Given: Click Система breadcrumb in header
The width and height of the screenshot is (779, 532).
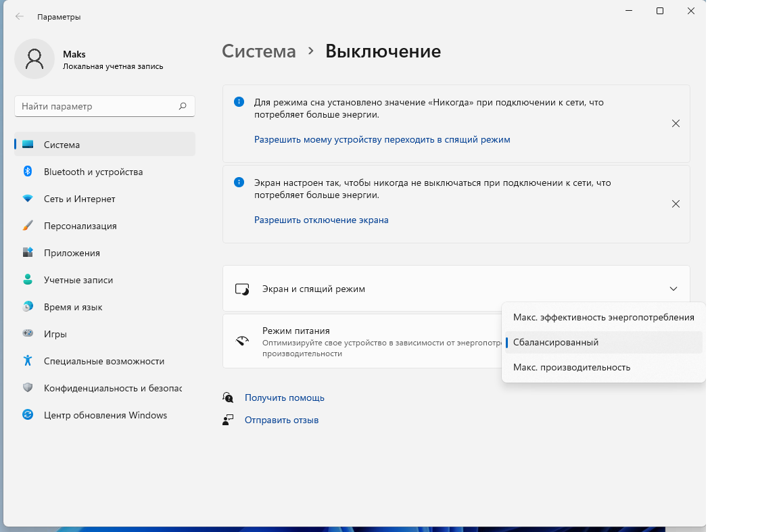Looking at the screenshot, I should coord(259,51).
